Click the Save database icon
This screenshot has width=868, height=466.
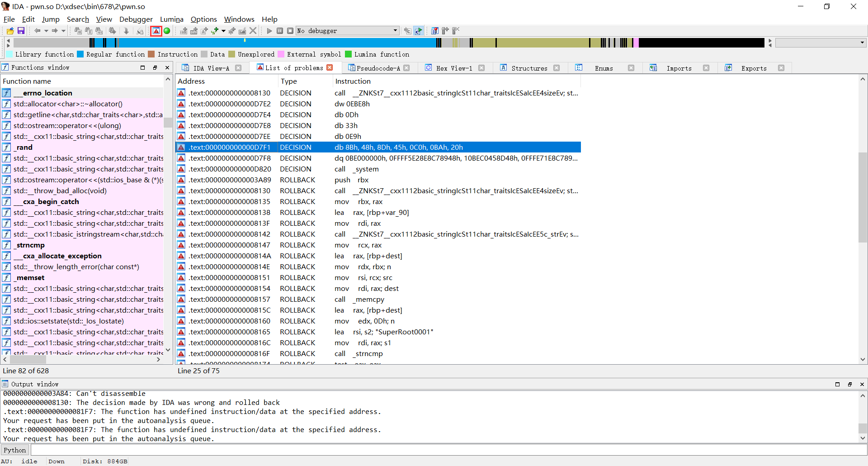(x=21, y=31)
